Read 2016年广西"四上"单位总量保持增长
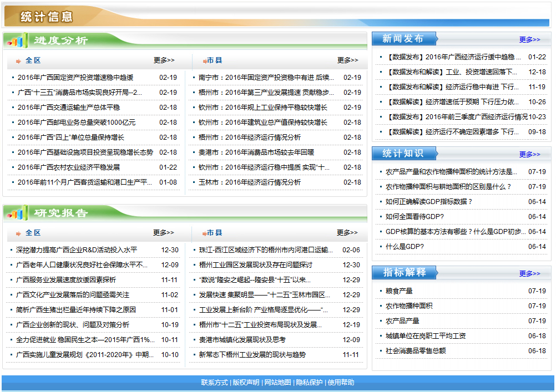 point(71,137)
